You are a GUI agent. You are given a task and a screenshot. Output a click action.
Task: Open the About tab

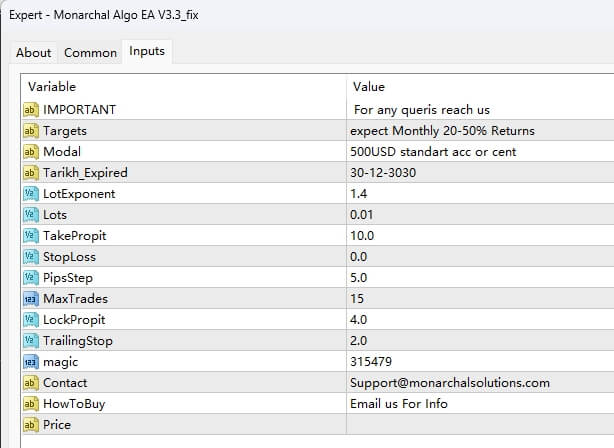(x=34, y=52)
